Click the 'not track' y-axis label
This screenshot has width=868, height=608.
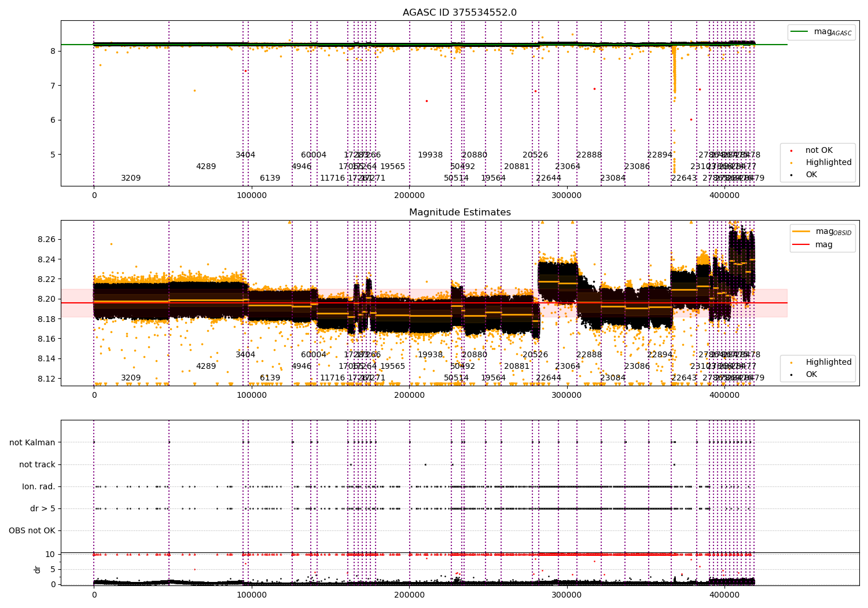click(x=37, y=464)
